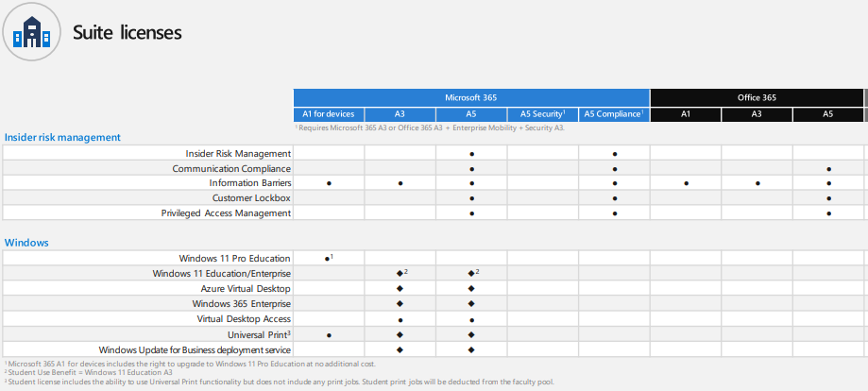Click Customer Lockbox bullet under Office 365 A5
The width and height of the screenshot is (868, 391).
point(828,198)
